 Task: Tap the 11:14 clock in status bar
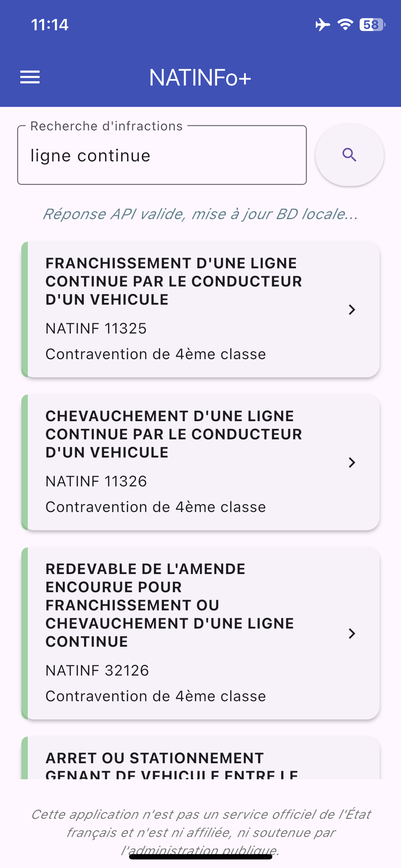click(50, 25)
